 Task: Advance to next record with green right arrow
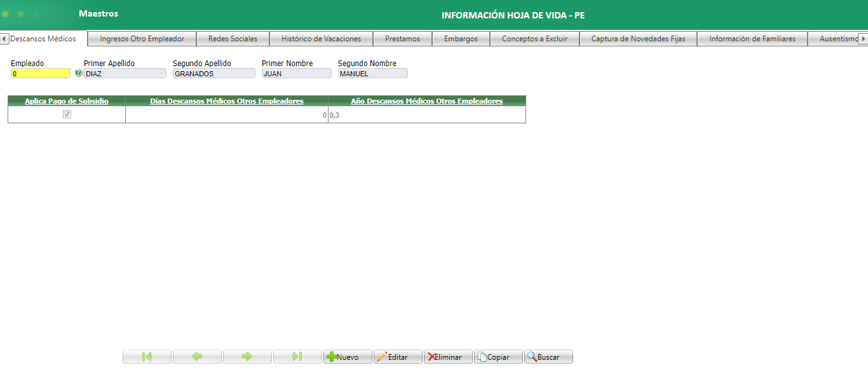[x=247, y=357]
